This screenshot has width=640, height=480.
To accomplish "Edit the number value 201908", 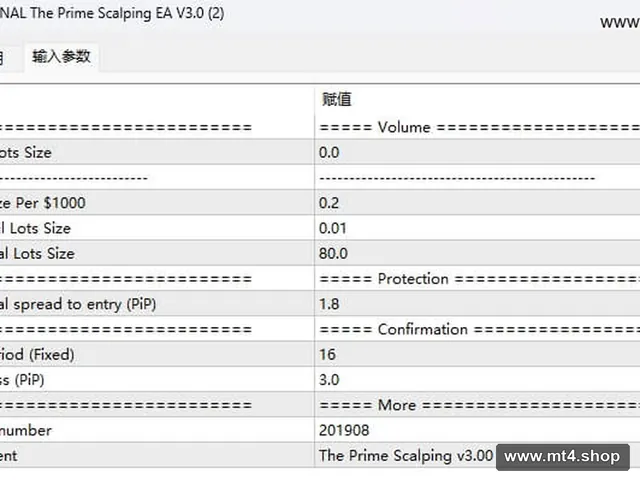I will (477, 431).
